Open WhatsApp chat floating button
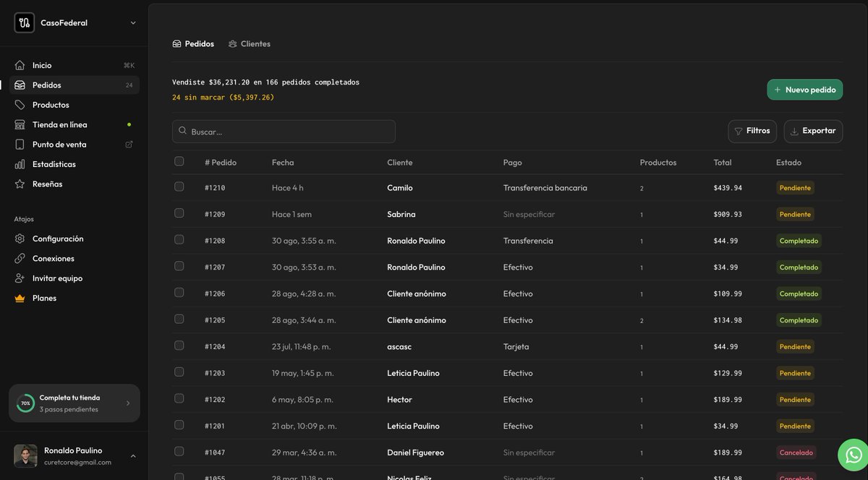Image resolution: width=868 pixels, height=480 pixels. point(854,455)
